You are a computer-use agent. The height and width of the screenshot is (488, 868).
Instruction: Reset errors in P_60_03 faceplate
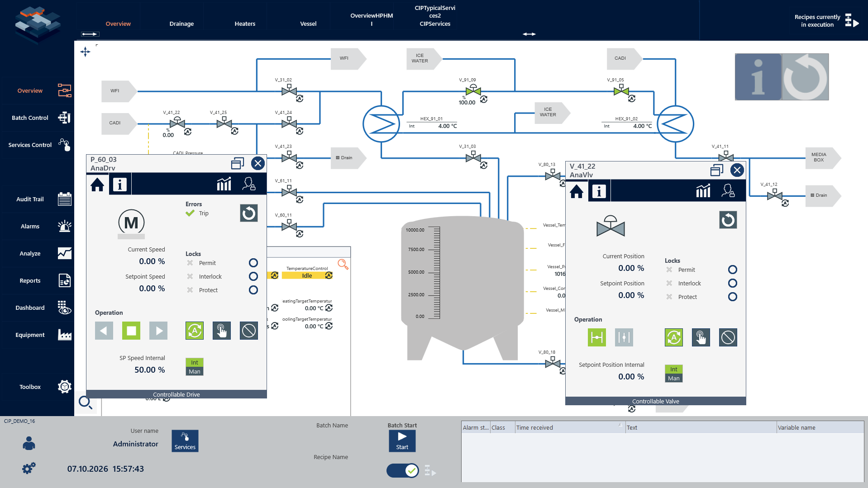[249, 213]
